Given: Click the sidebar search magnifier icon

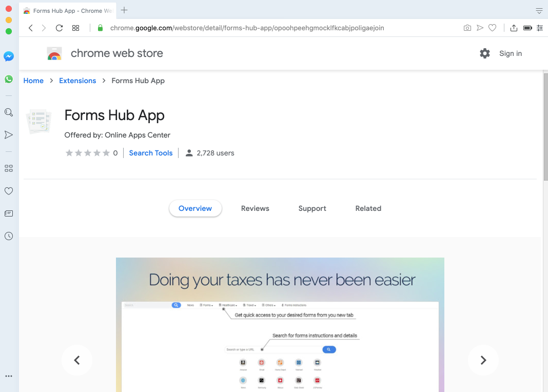Looking at the screenshot, I should tap(9, 112).
